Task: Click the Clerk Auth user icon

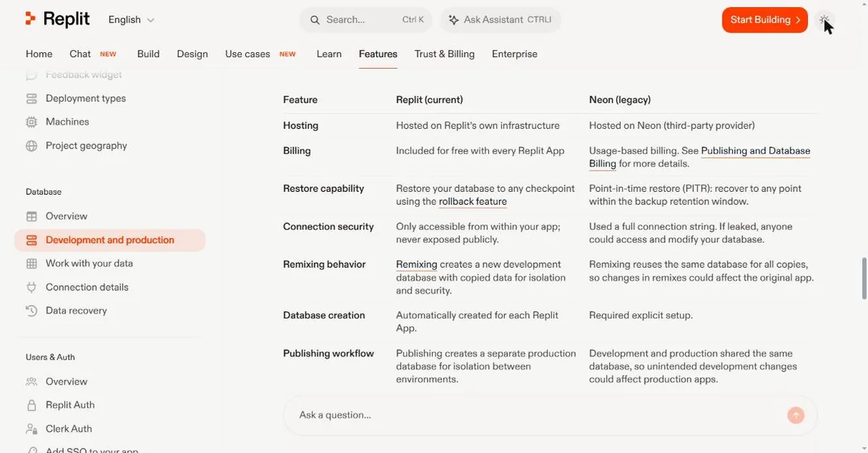Action: 31,429
